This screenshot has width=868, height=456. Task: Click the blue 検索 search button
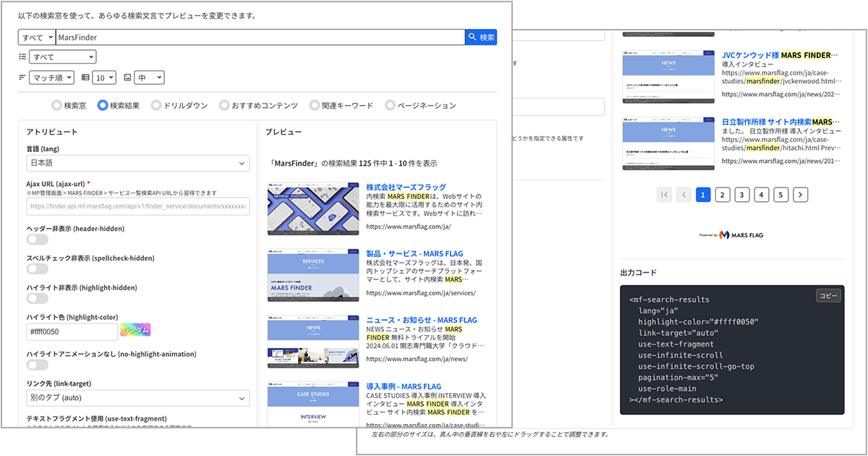coord(481,37)
